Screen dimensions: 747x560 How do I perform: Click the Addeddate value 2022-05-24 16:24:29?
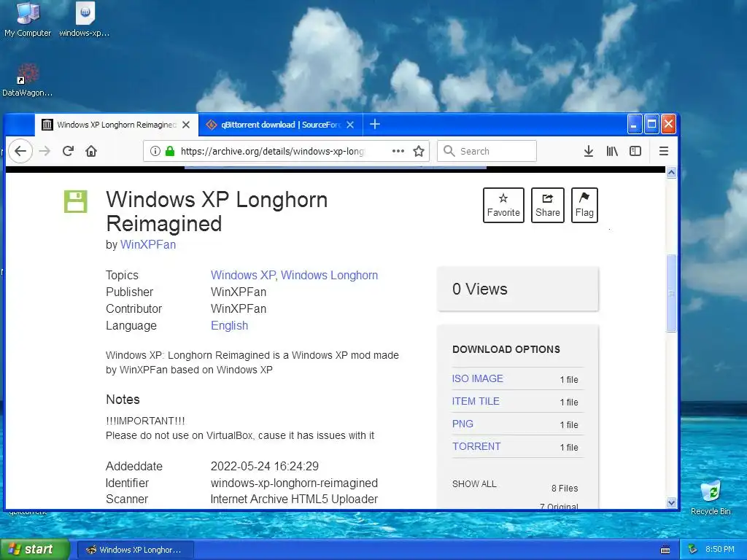(x=264, y=466)
